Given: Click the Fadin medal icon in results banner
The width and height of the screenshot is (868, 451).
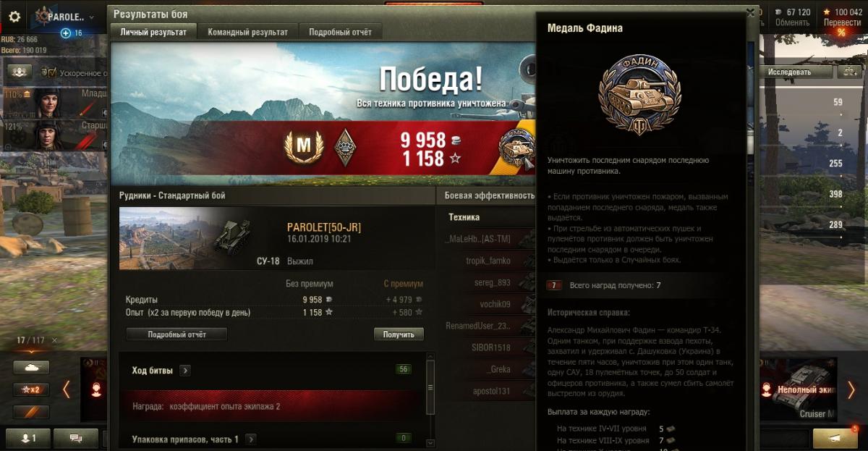Looking at the screenshot, I should point(516,148).
